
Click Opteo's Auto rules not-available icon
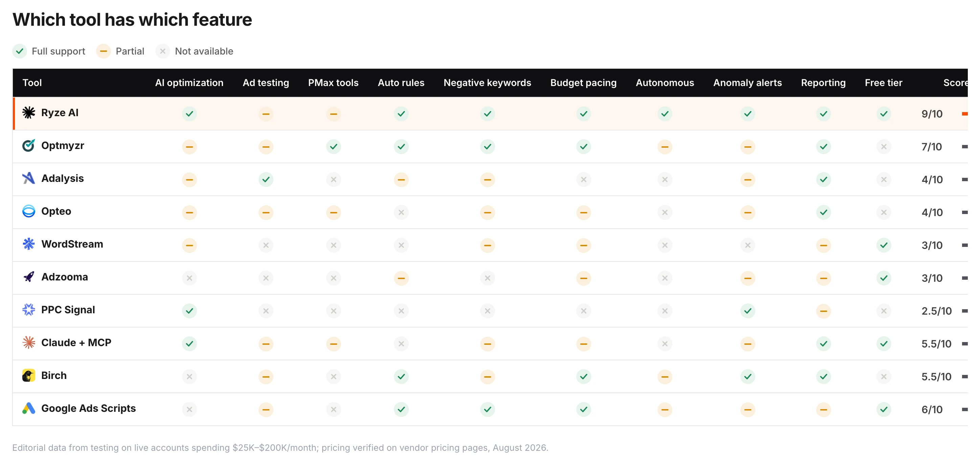click(x=401, y=212)
